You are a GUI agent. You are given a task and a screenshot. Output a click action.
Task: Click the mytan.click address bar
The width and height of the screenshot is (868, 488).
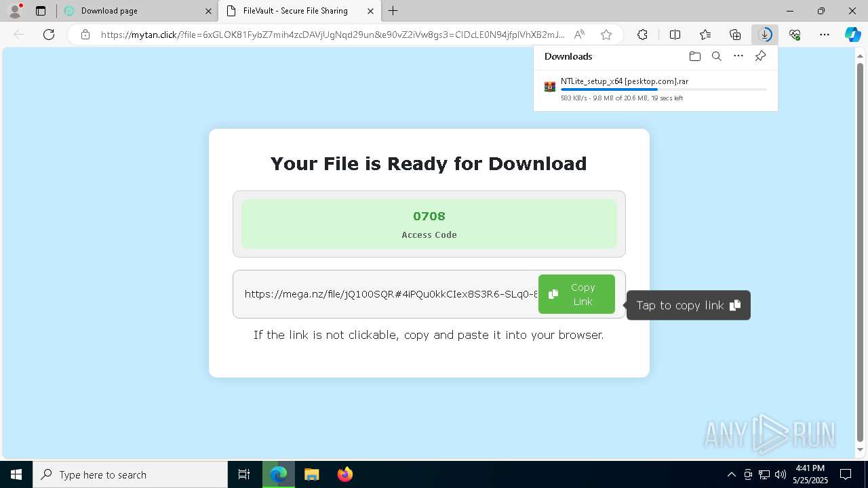click(332, 35)
